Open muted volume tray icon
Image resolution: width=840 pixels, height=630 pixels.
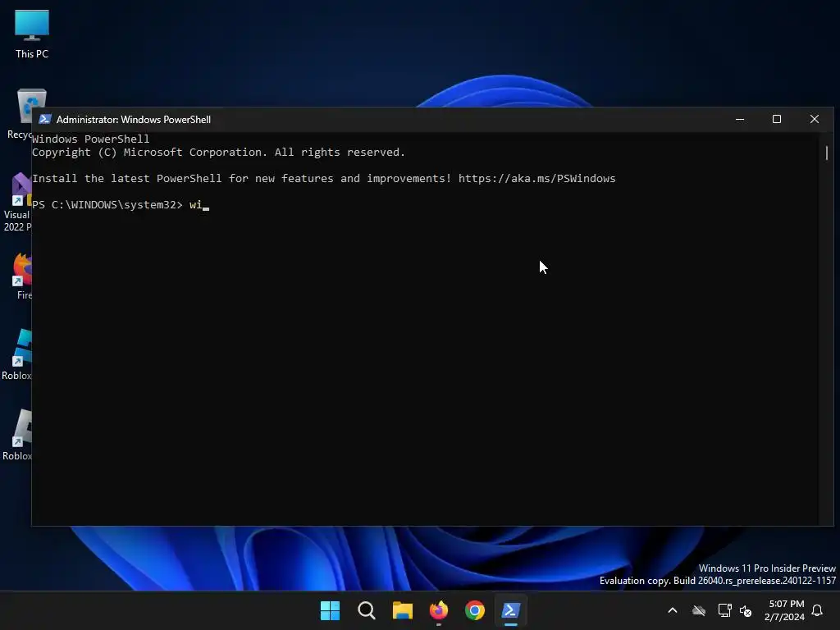[746, 610]
